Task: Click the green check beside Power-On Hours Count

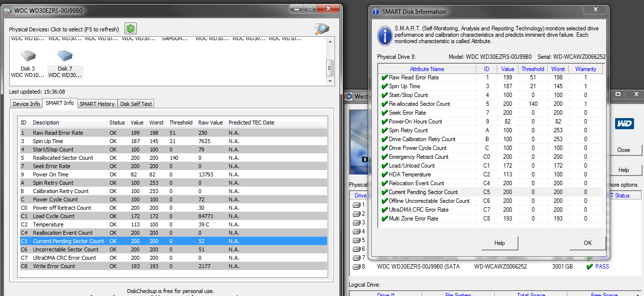Action: (384, 122)
